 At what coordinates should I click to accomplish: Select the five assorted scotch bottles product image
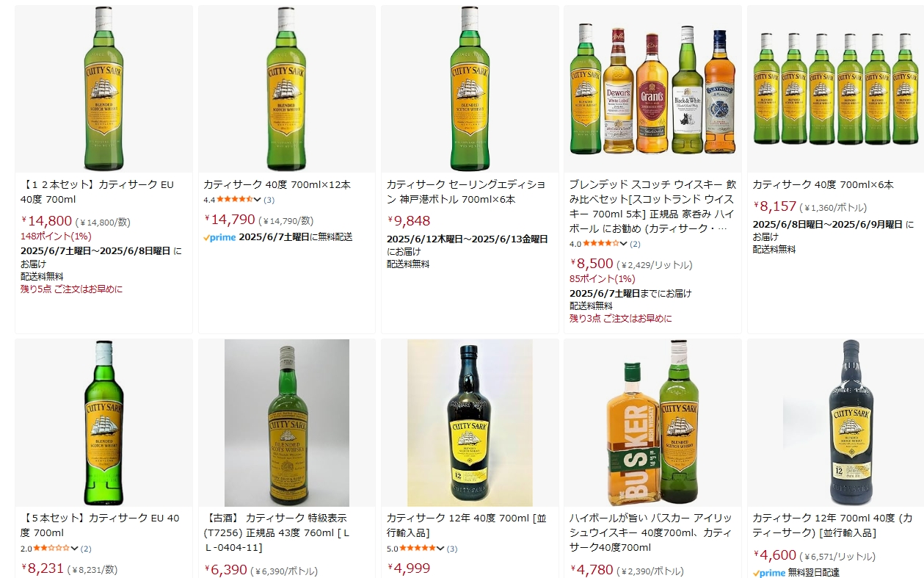(652, 89)
